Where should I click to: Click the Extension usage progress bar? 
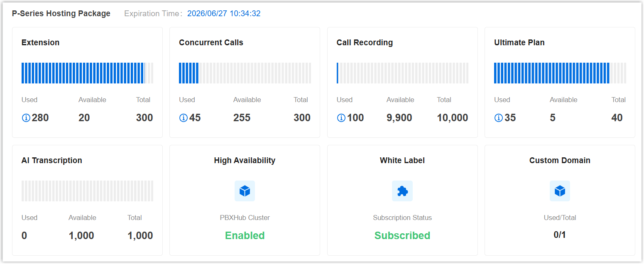tap(87, 73)
